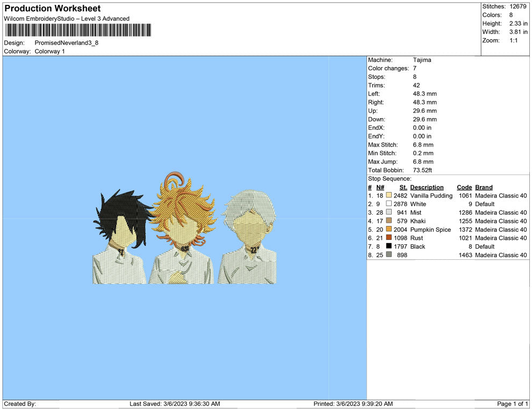The height and width of the screenshot is (409, 532).
Task: Click the swatch for stop number 8
Action: tap(389, 255)
